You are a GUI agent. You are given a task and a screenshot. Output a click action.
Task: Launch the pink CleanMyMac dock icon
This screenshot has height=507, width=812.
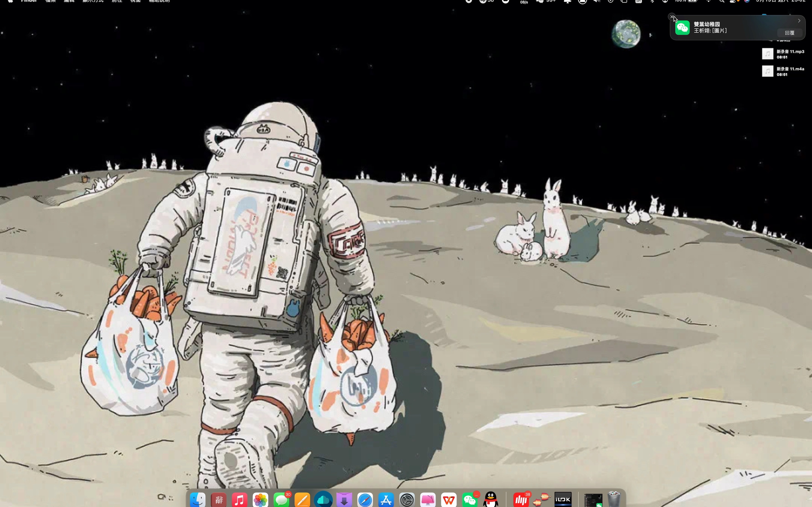point(428,500)
